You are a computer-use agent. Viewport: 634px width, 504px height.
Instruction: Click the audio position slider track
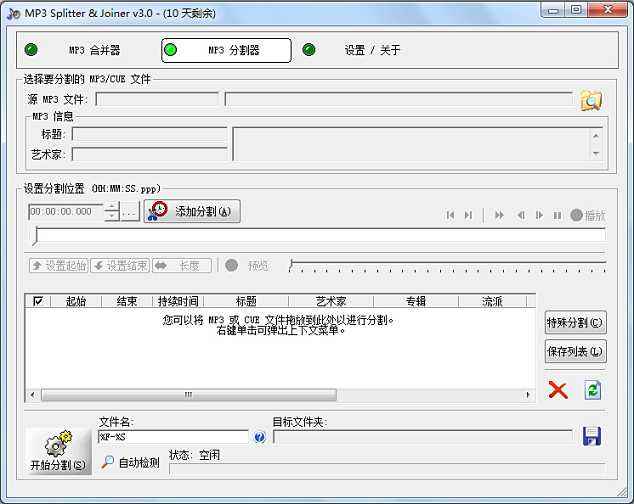point(318,236)
